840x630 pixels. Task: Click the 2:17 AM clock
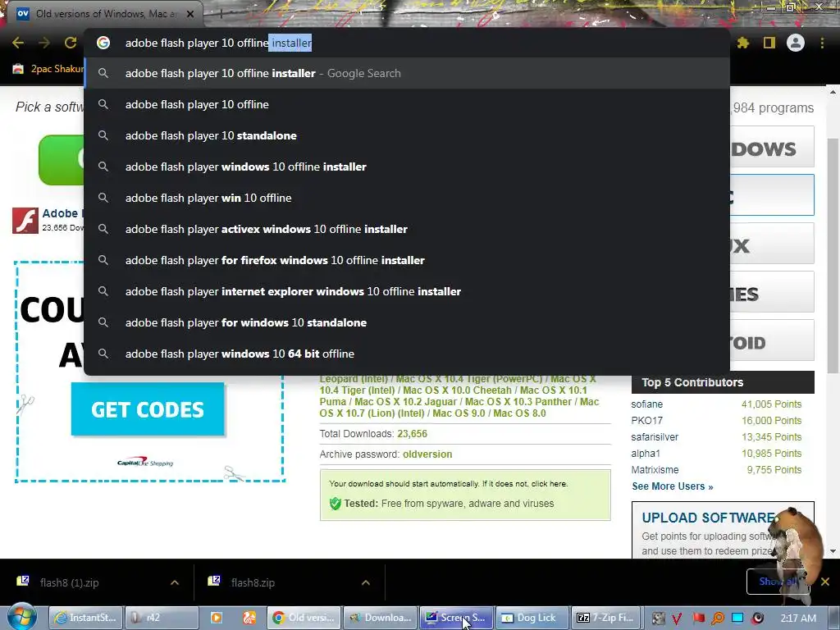[798, 619]
